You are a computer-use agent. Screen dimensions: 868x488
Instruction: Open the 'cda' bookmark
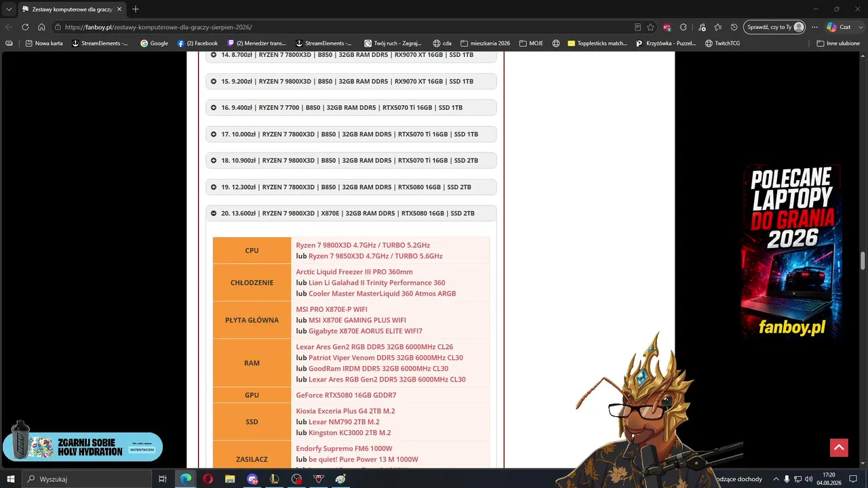[x=442, y=43]
